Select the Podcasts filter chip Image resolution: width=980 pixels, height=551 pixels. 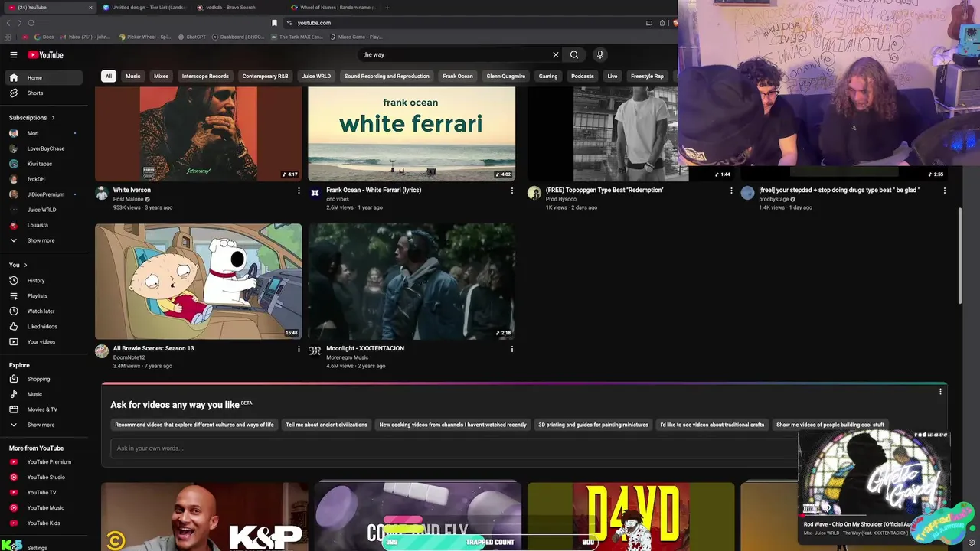tap(582, 76)
